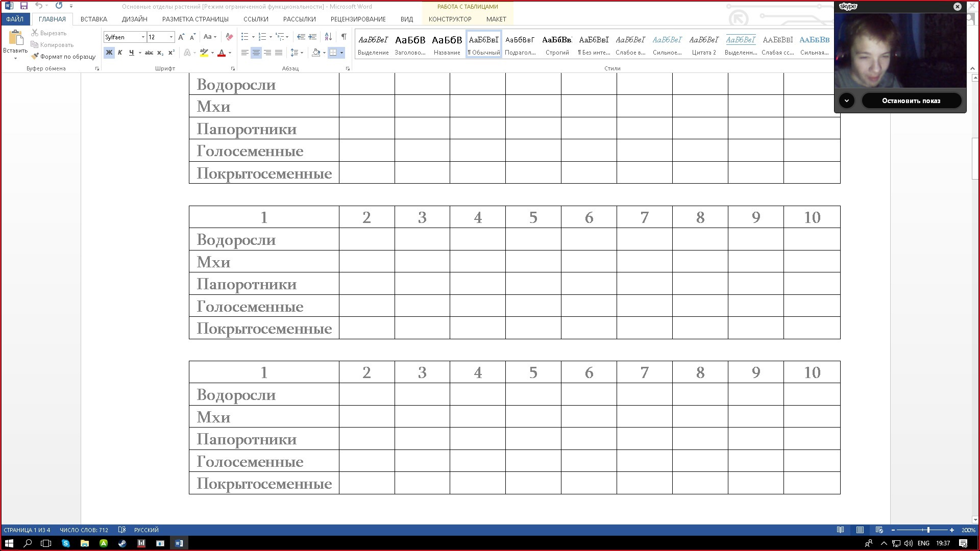Click the Format Painter brush icon
Image resolution: width=980 pixels, height=551 pixels.
[x=35, y=57]
